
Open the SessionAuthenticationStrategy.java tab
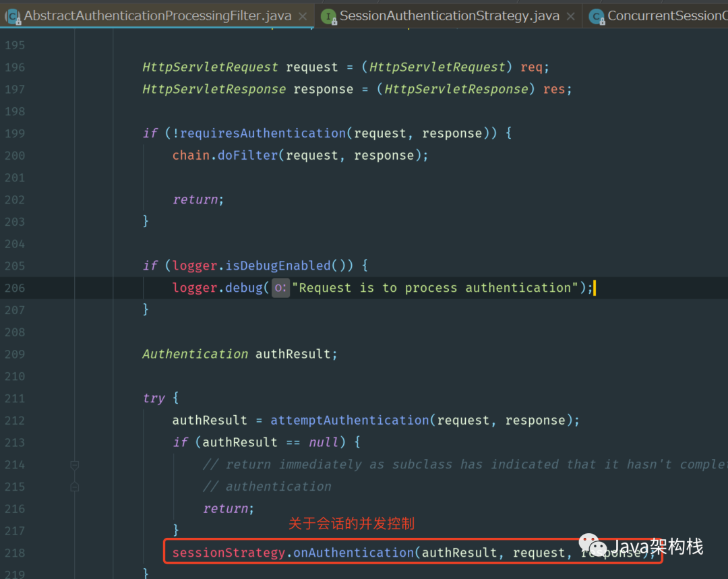click(450, 16)
